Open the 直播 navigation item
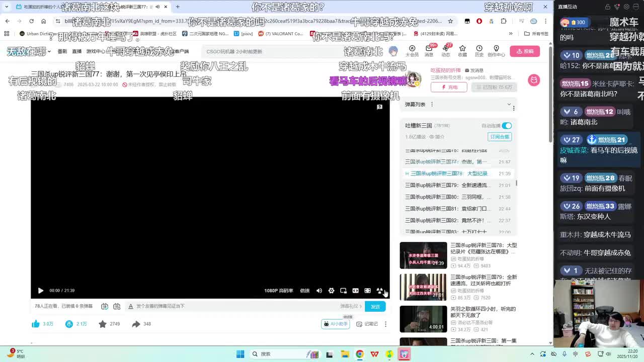The width and height of the screenshot is (644, 362). click(76, 51)
